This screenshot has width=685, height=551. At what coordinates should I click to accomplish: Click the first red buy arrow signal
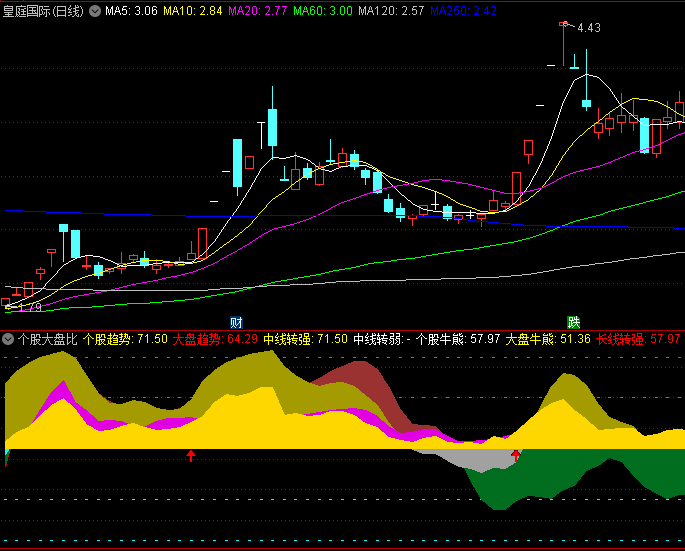tap(191, 455)
